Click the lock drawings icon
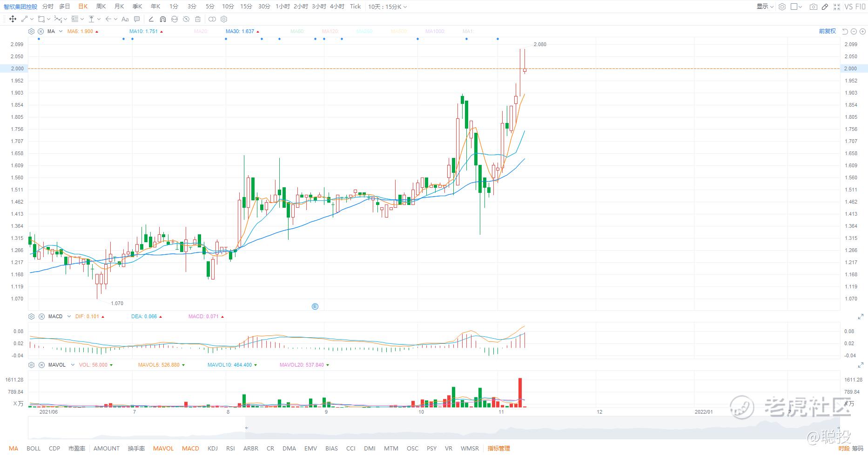Image resolution: width=868 pixels, height=457 pixels. pyautogui.click(x=175, y=19)
